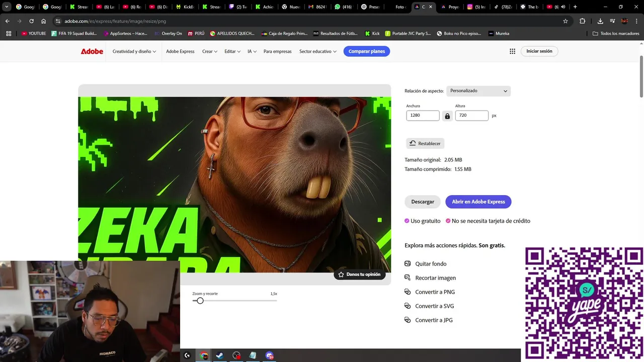
Task: Click Abrir en Adobe Express
Action: (x=478, y=202)
